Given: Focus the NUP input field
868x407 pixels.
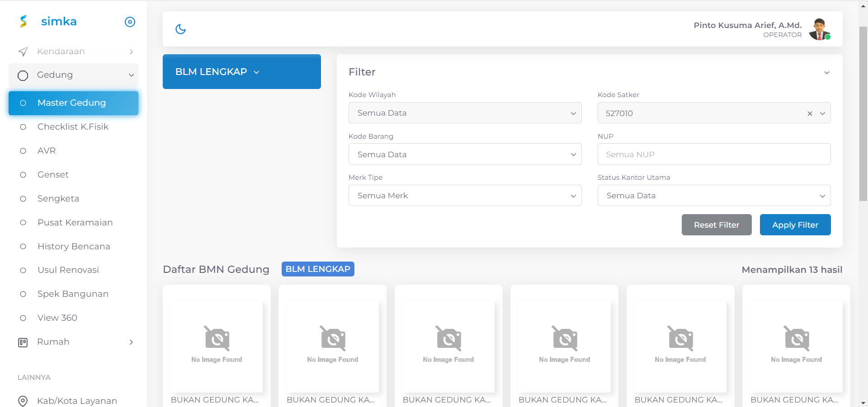Looking at the screenshot, I should (714, 154).
